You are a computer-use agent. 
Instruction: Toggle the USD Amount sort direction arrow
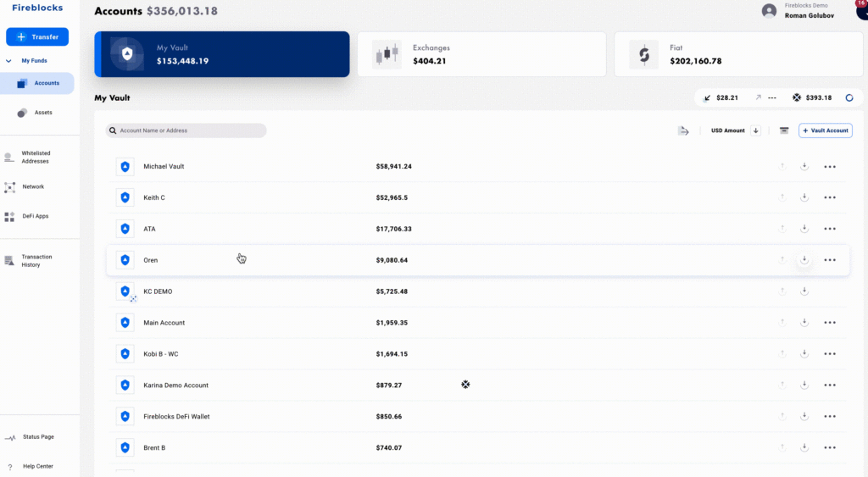tap(755, 130)
